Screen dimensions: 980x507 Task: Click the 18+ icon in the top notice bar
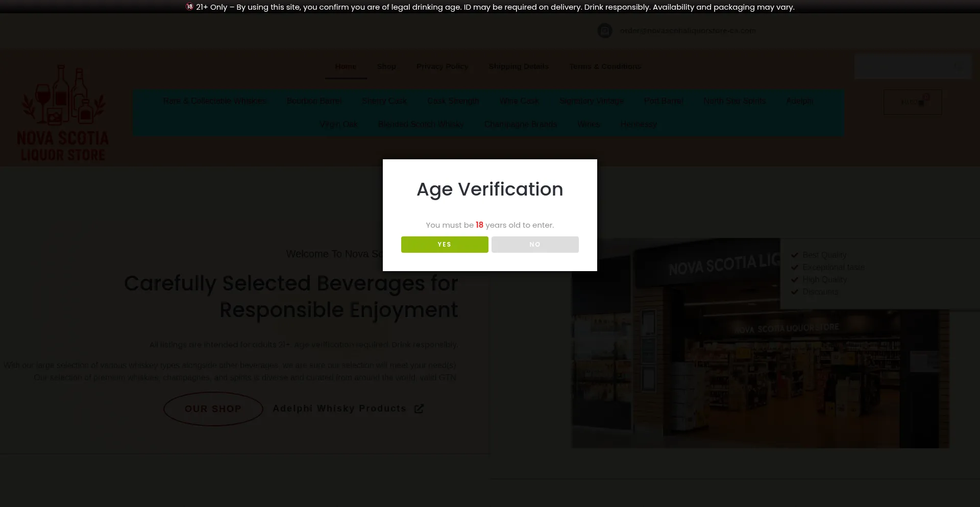pos(189,7)
